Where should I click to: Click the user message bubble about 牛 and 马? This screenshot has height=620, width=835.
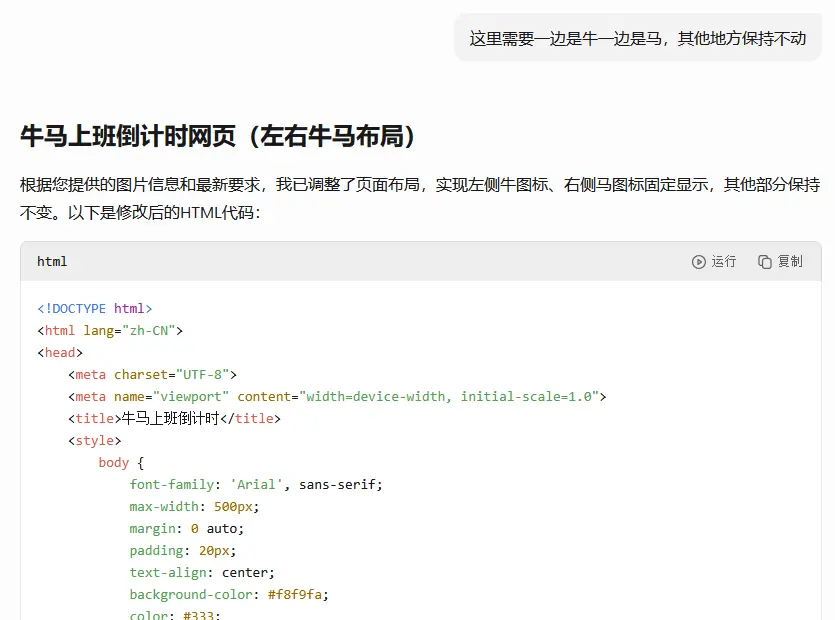[x=637, y=38]
